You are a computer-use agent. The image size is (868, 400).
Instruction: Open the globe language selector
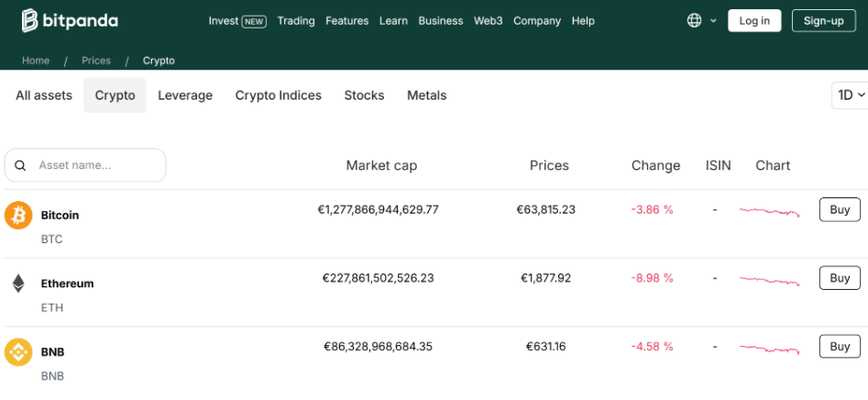(694, 20)
